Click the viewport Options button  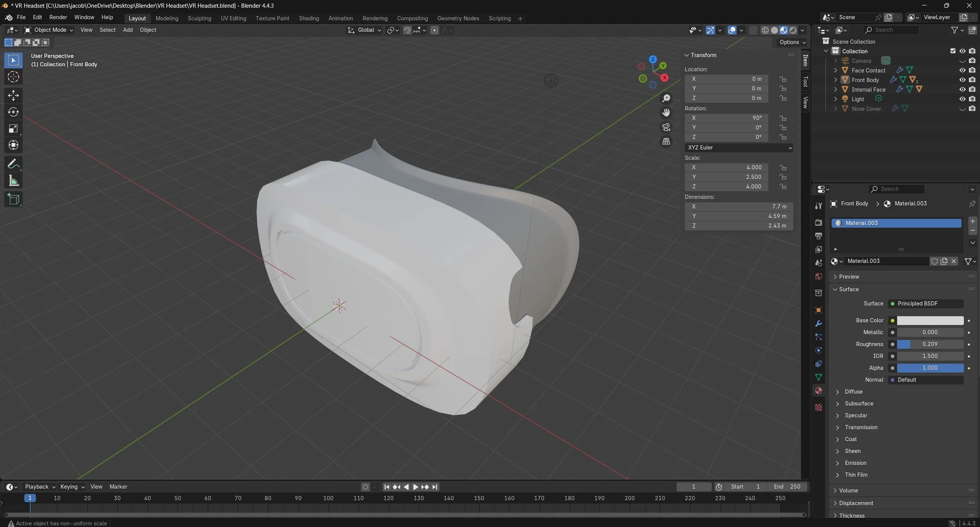point(792,42)
